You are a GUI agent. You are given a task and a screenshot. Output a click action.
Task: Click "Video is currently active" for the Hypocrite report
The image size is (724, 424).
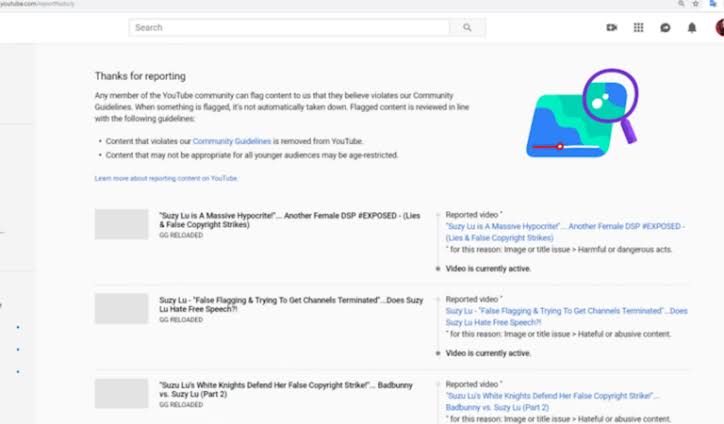tap(488, 269)
